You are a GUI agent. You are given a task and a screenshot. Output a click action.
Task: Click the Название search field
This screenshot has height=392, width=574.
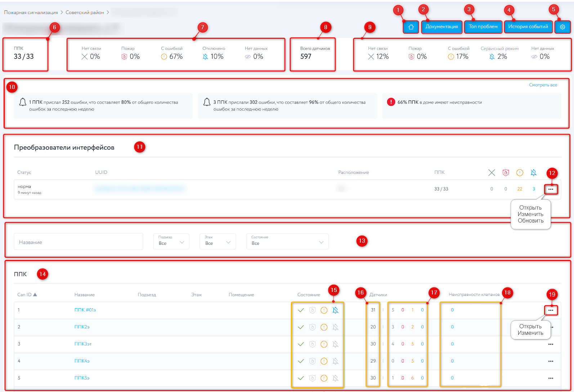point(79,242)
